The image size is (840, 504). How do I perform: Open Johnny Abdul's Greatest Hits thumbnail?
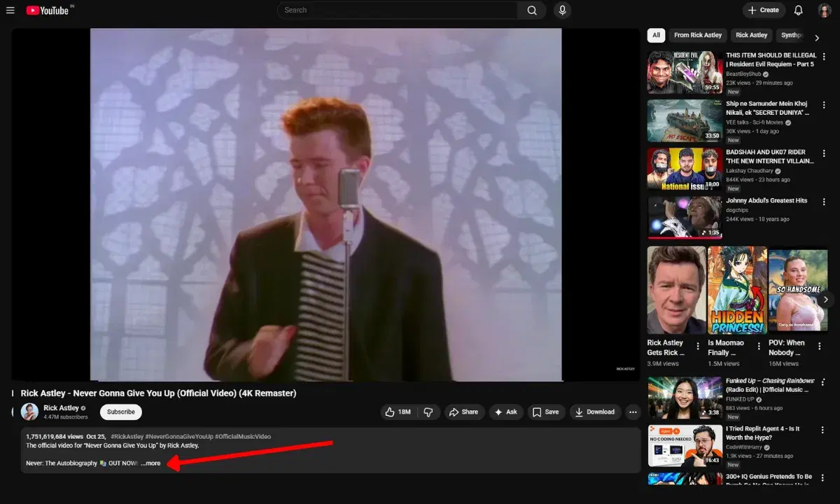pyautogui.click(x=685, y=217)
